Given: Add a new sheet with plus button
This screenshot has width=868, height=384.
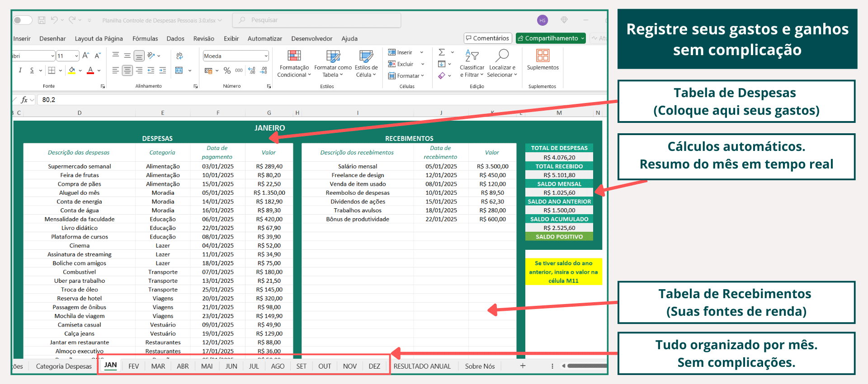Looking at the screenshot, I should 523,366.
